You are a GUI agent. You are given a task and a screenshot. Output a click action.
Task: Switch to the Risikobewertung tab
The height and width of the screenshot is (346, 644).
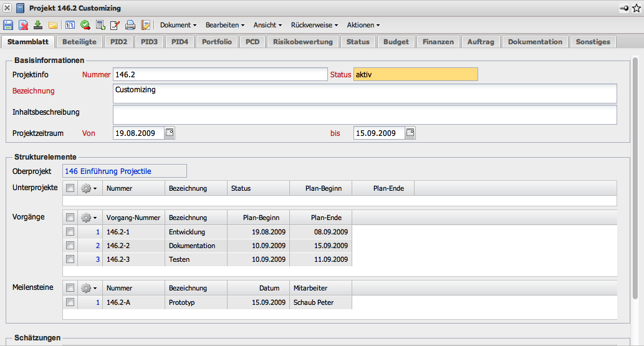(304, 42)
